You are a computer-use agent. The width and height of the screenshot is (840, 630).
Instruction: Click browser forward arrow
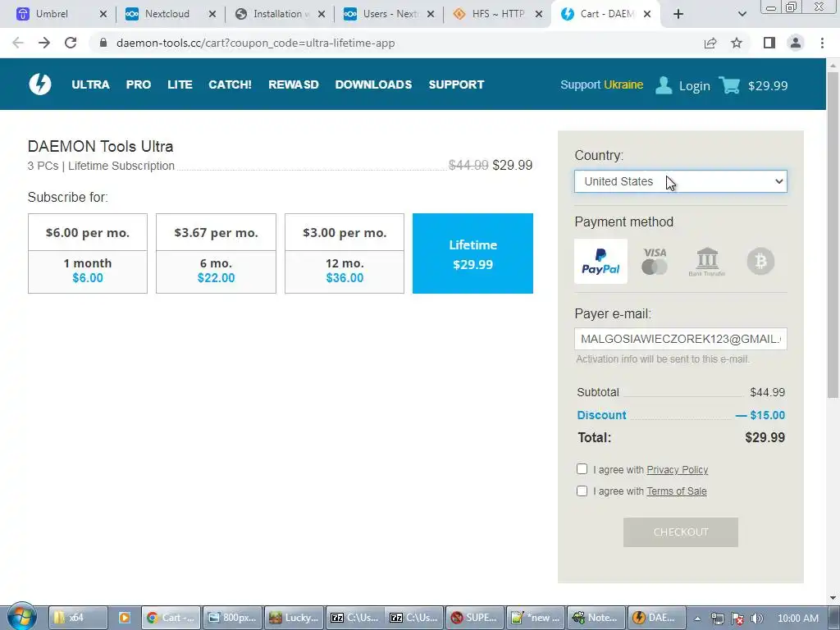tap(44, 43)
